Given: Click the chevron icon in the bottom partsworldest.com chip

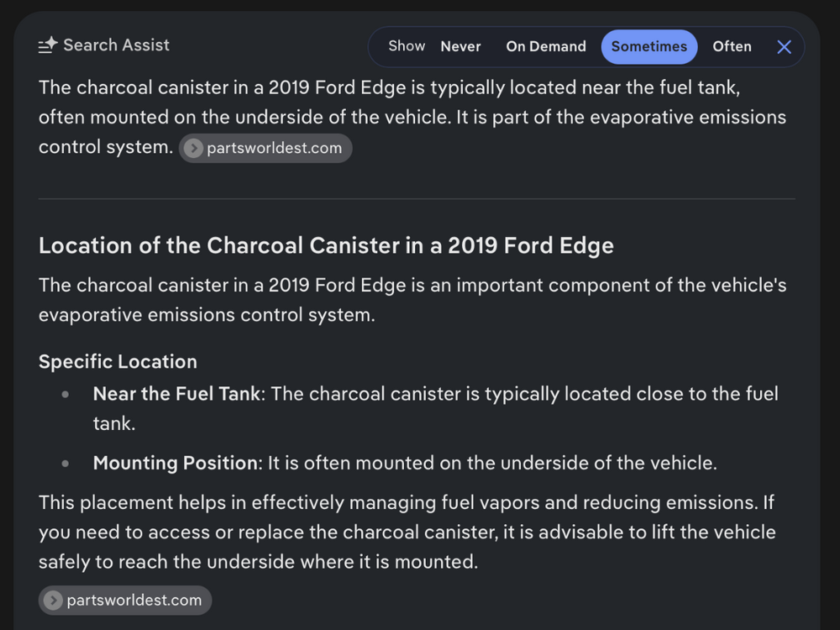Looking at the screenshot, I should tap(53, 601).
